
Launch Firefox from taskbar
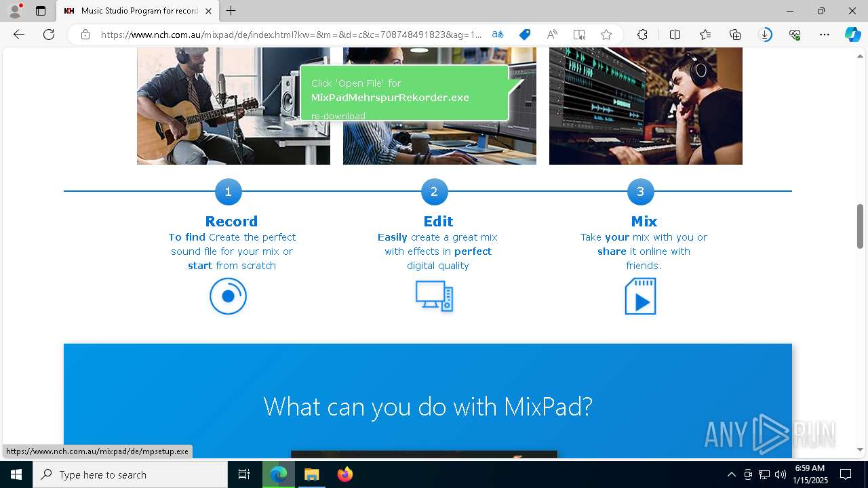click(344, 474)
